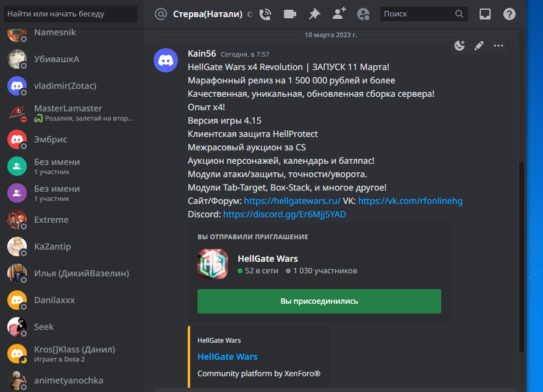This screenshot has width=543, height=392.
Task: Open pinned messages
Action: (314, 14)
